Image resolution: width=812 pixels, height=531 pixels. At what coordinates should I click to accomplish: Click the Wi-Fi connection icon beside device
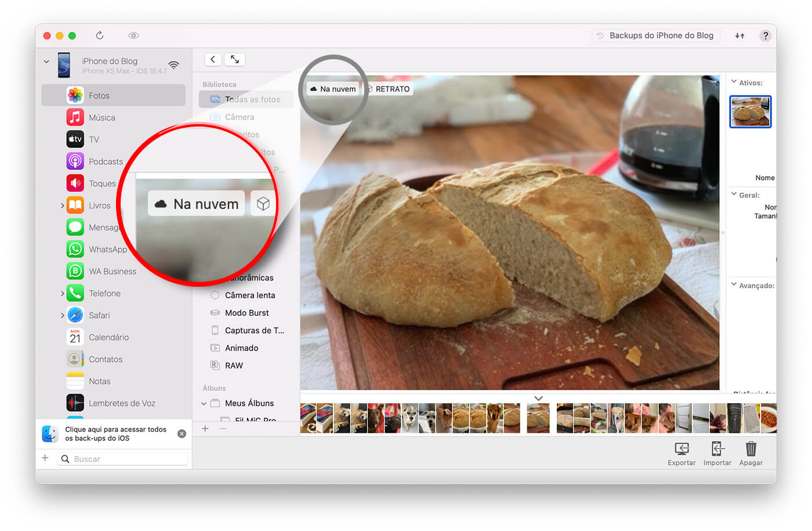(173, 64)
